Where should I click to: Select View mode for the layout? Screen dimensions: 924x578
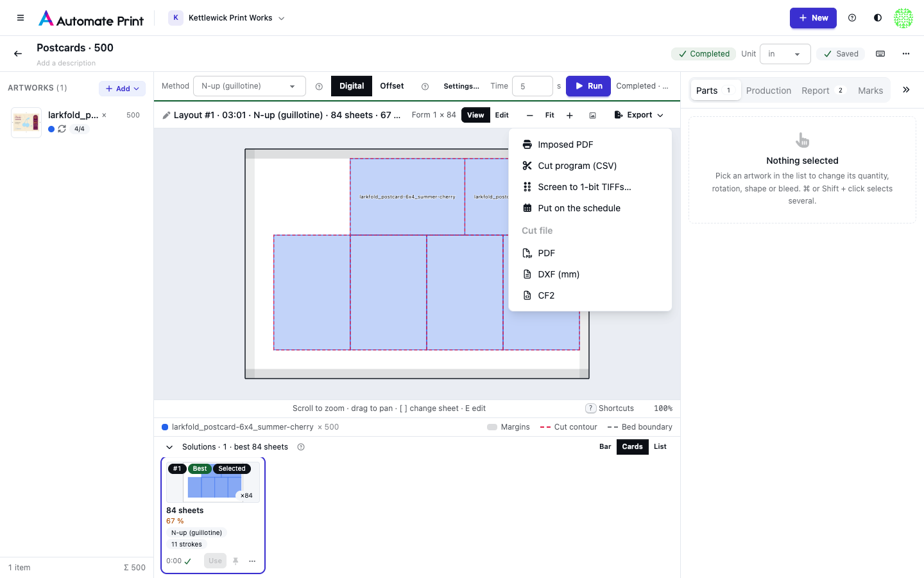(x=475, y=116)
